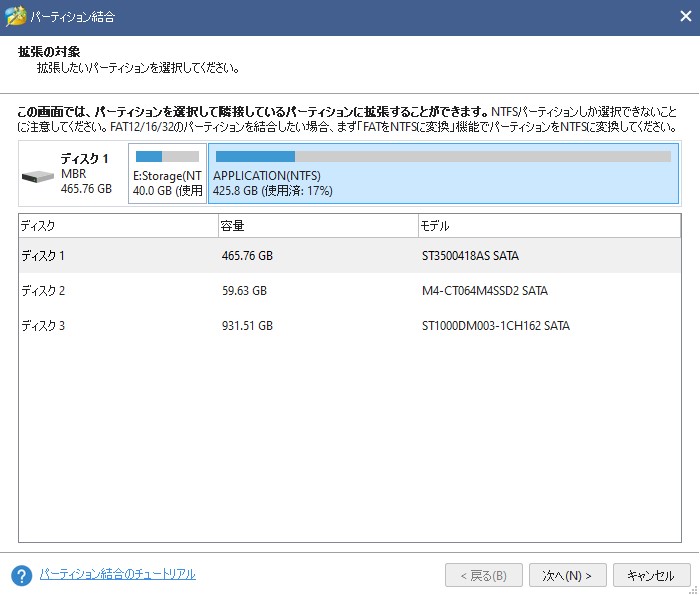This screenshot has width=700, height=596.
Task: Click the M4-CT064M4SSD2 SATA model cell
Action: [x=485, y=291]
